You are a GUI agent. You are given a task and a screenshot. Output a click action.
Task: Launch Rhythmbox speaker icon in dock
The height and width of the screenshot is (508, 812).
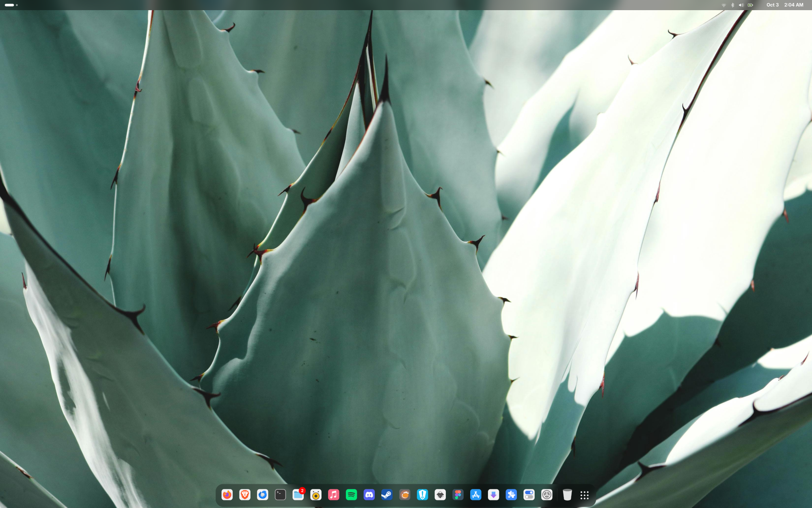click(316, 495)
